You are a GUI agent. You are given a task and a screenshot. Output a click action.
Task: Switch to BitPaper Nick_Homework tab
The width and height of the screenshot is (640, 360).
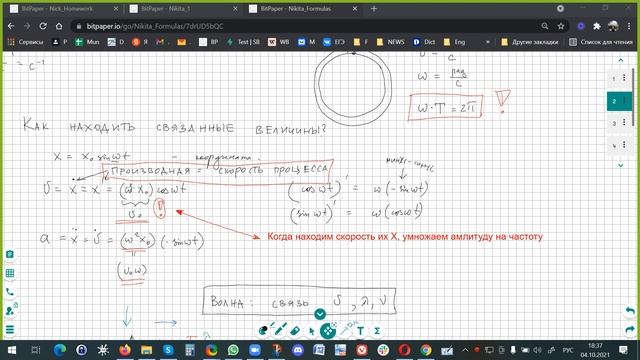click(63, 9)
